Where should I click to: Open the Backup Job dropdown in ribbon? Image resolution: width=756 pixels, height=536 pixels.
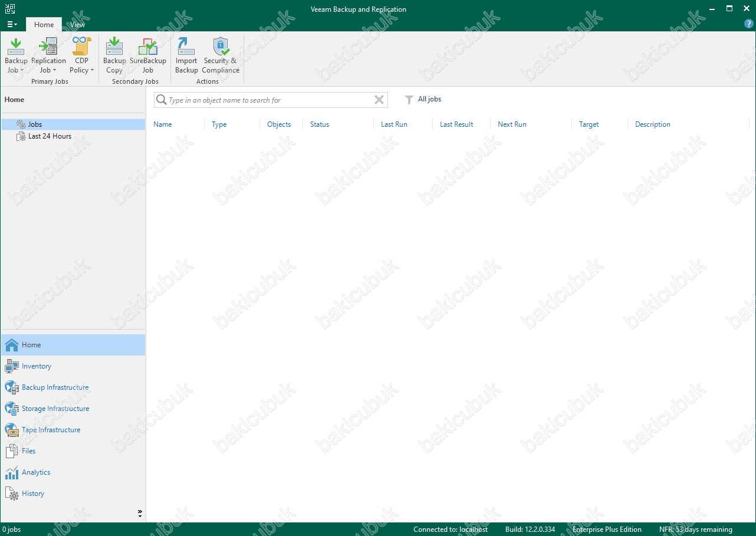(x=16, y=55)
